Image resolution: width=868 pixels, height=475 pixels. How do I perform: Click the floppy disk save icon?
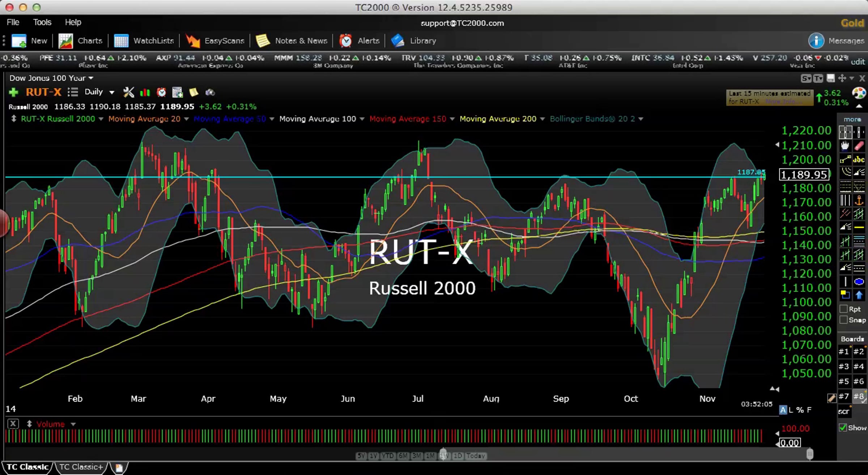(x=831, y=78)
